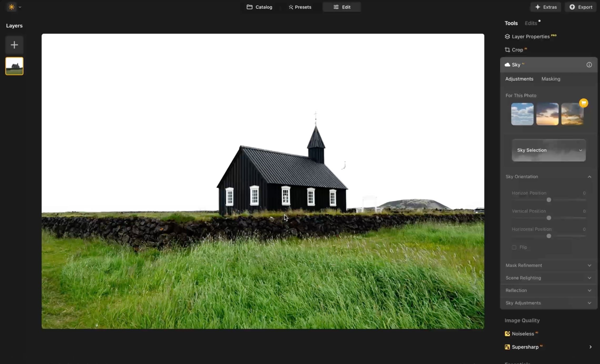Open the Sky Selection dropdown
600x364 pixels.
click(548, 150)
